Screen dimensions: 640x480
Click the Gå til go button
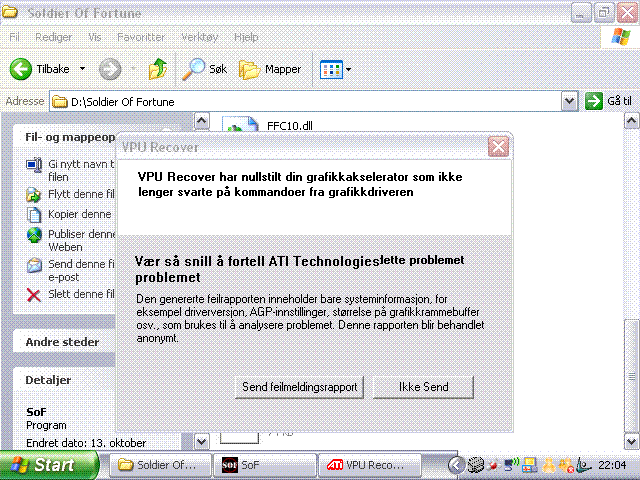click(x=608, y=101)
